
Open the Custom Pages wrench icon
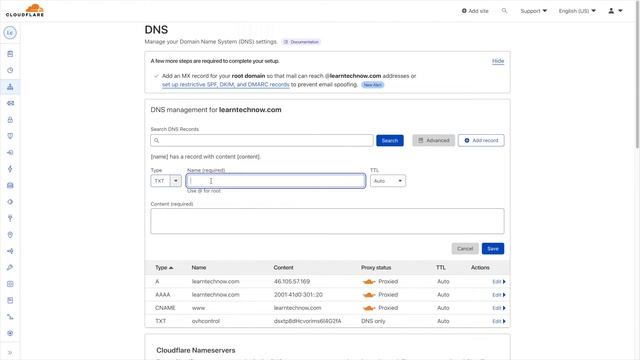pos(10,267)
